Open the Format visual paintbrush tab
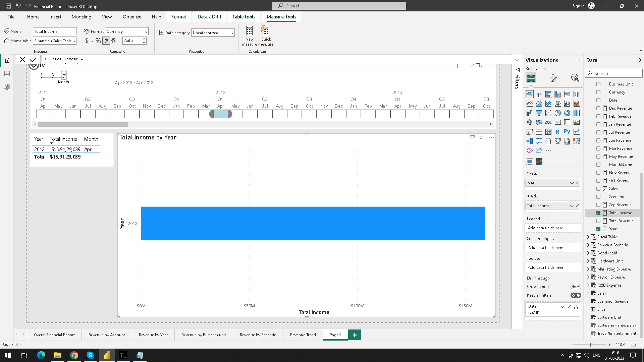This screenshot has height=362, width=644. click(553, 78)
